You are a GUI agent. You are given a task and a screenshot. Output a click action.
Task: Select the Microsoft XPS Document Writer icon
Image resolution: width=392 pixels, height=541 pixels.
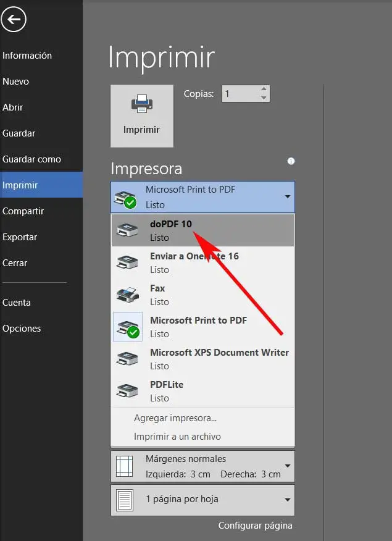pos(128,358)
